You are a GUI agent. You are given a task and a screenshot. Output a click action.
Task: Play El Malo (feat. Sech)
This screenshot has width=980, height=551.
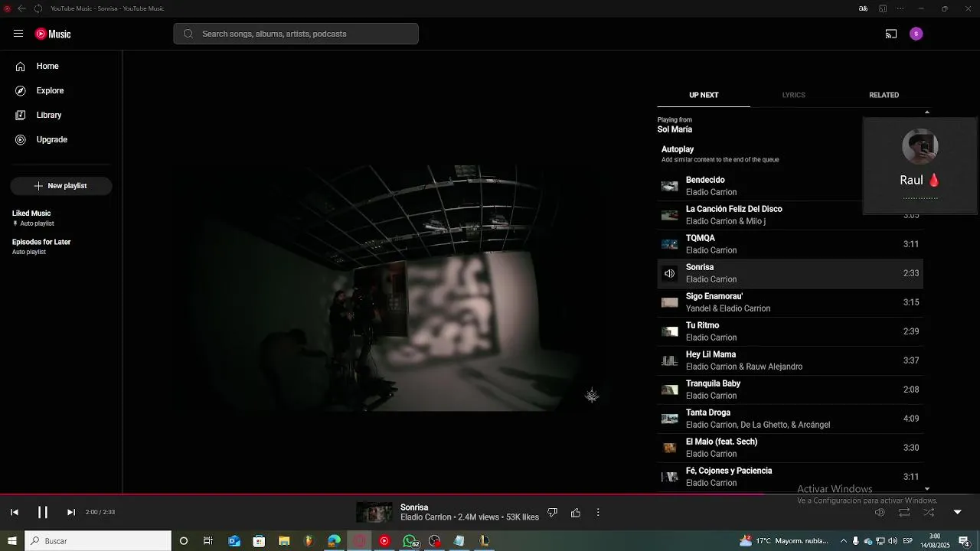790,448
